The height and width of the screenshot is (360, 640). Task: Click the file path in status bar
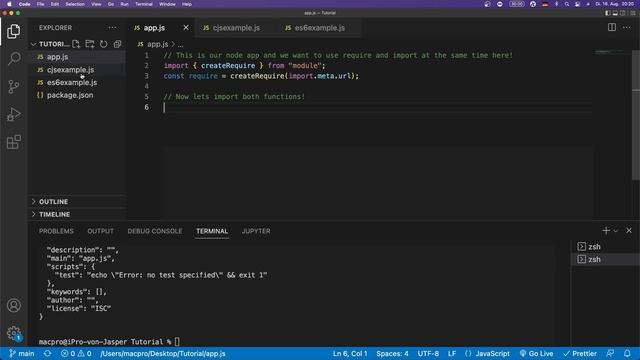(163, 353)
